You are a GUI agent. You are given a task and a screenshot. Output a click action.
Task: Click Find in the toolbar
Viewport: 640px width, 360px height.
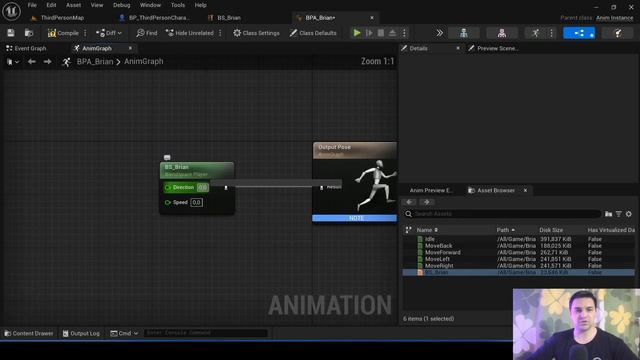[147, 33]
